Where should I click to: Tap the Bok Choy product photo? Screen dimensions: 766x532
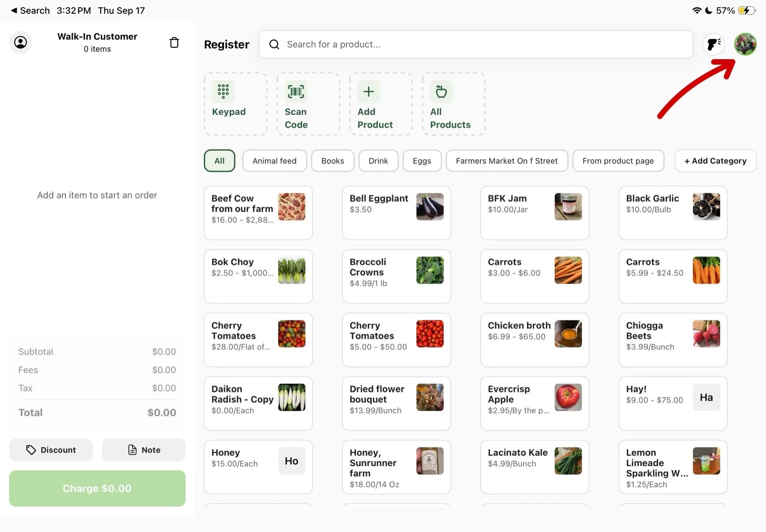pos(292,270)
